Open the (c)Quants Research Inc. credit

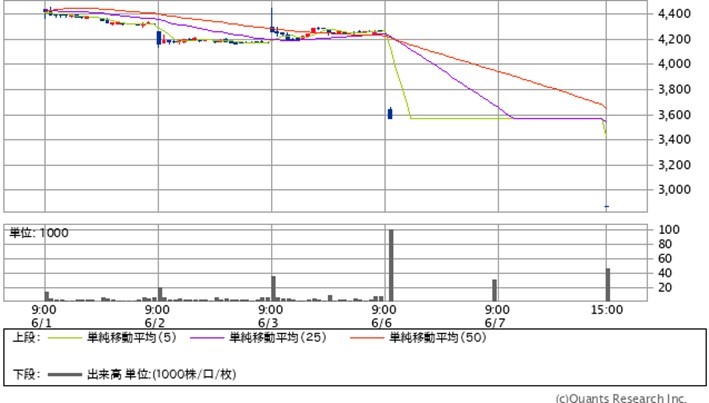(620, 396)
